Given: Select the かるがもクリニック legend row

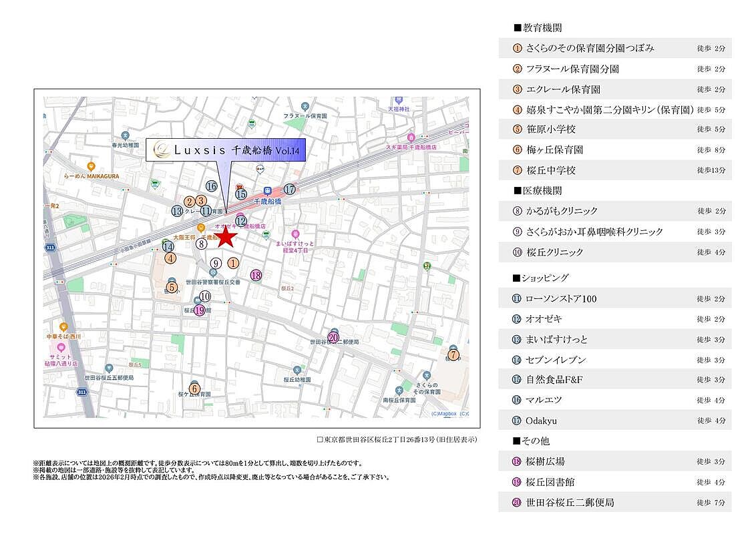Looking at the screenshot, I should 614,211.
